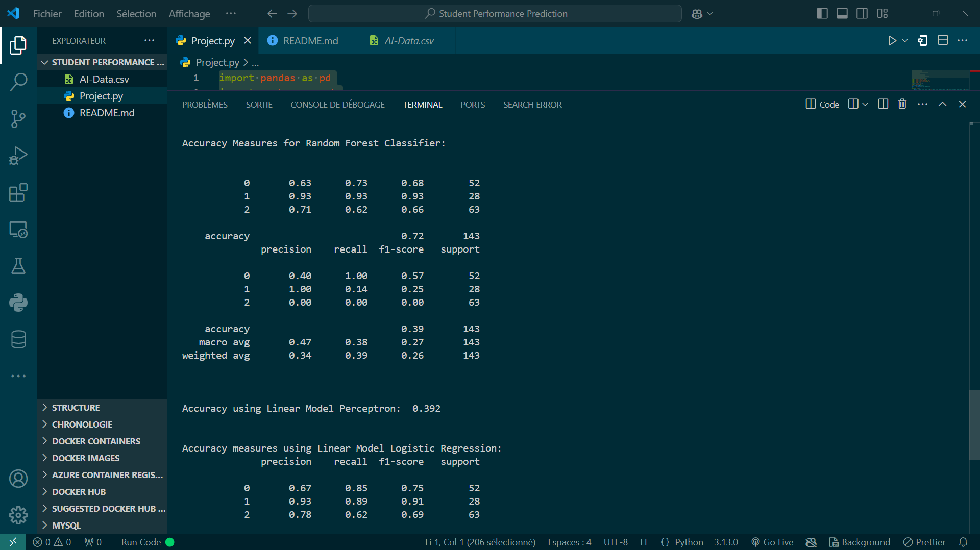Collapse STUDENT PERFORMANCE folder section

pos(102,62)
